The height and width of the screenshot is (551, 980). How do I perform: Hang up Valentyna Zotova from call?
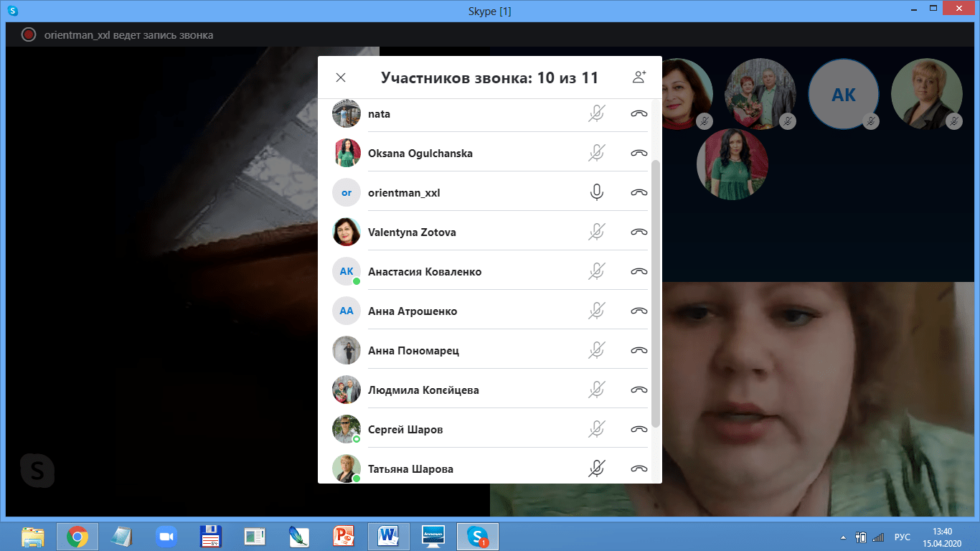tap(639, 232)
